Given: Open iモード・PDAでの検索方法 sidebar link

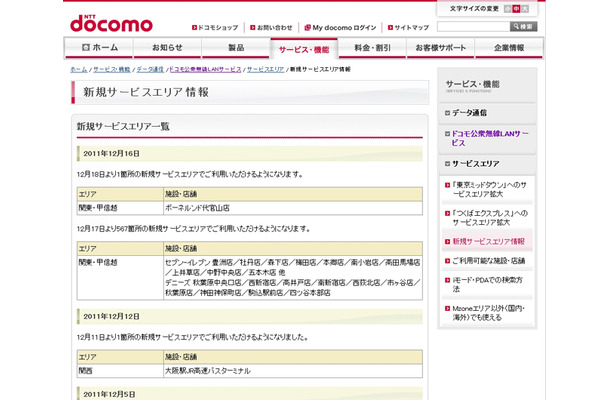Looking at the screenshot, I should tap(487, 284).
